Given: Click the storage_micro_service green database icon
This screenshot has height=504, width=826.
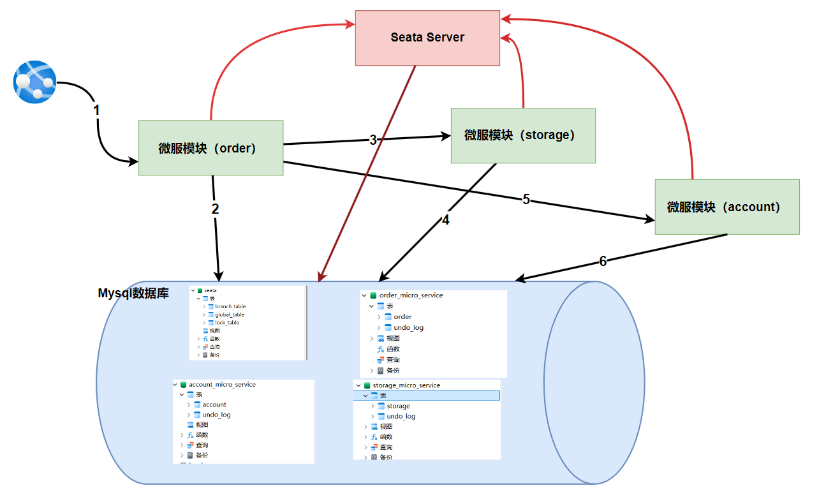Looking at the screenshot, I should tap(366, 385).
